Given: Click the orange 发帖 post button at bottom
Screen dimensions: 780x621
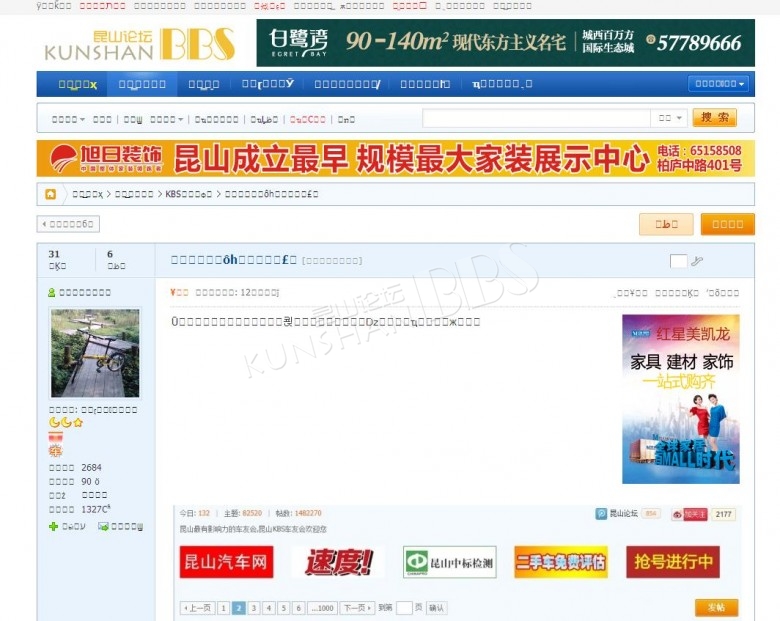Looking at the screenshot, I should click(716, 607).
